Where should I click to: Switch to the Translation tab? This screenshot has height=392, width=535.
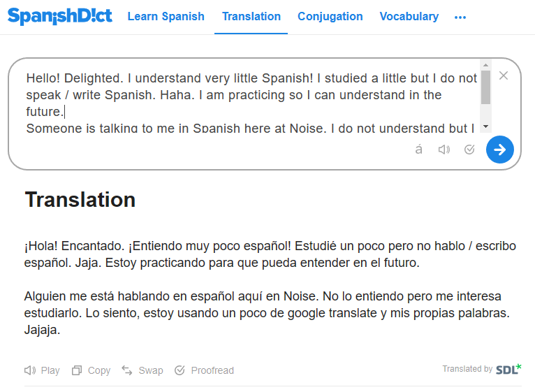click(251, 16)
